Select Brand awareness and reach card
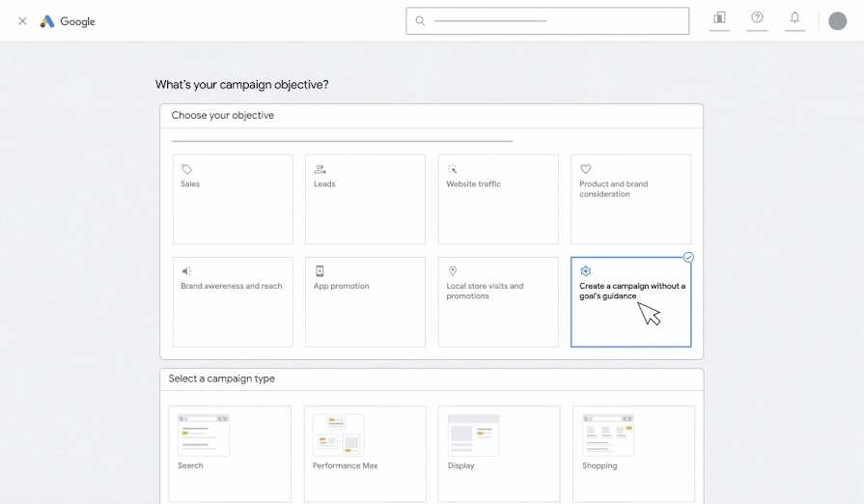The image size is (864, 504). (x=233, y=302)
